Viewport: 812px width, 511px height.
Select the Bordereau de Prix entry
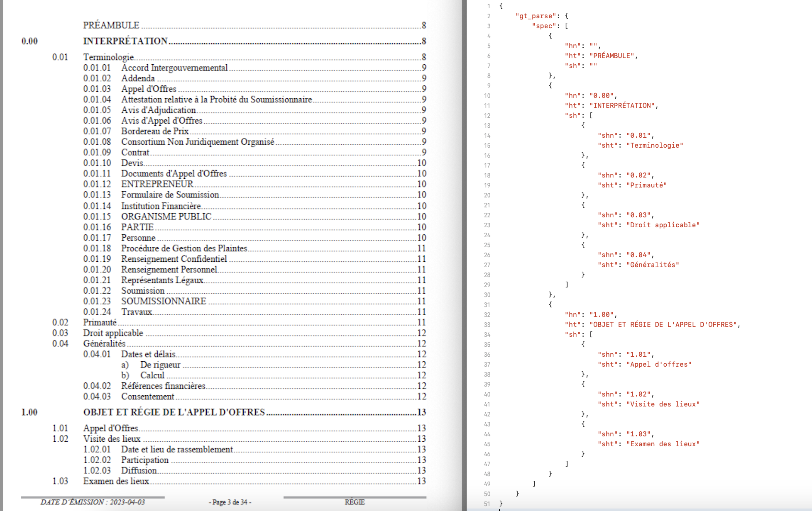click(155, 131)
